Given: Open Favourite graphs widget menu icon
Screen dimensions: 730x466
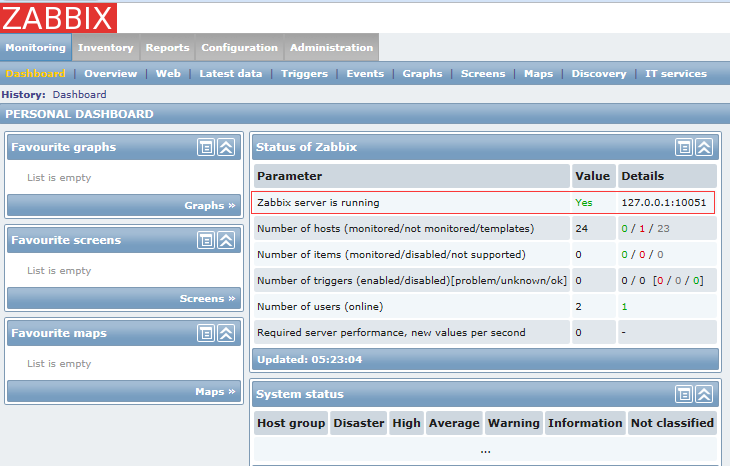Looking at the screenshot, I should pyautogui.click(x=206, y=147).
